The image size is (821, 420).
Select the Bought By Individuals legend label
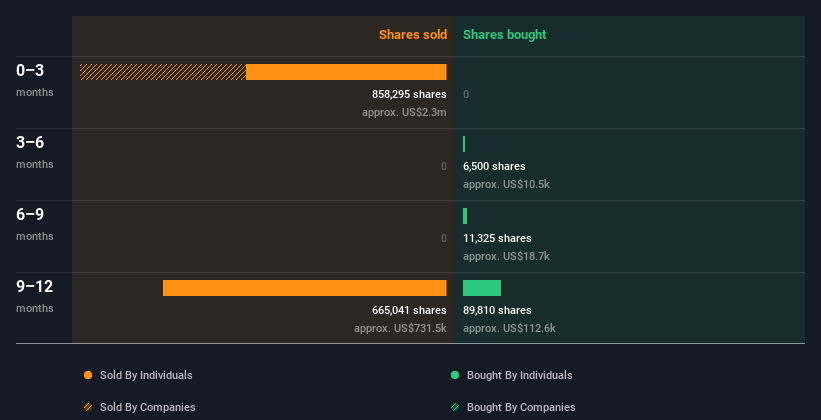click(x=519, y=375)
